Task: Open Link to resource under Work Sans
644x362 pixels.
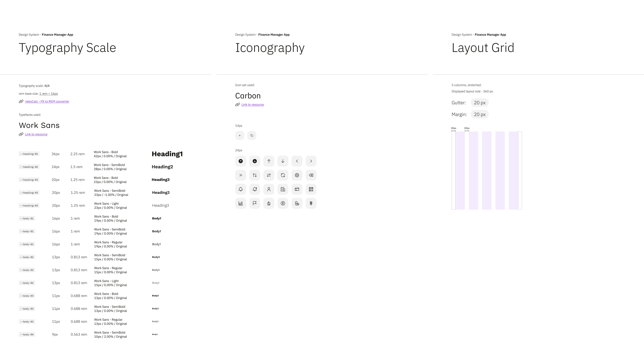Action: click(36, 134)
